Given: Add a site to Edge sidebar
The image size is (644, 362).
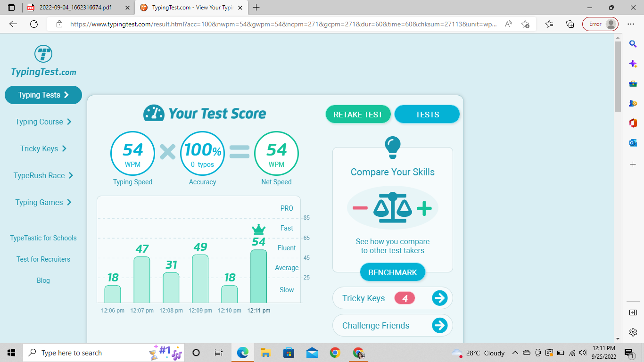Looking at the screenshot, I should (x=633, y=164).
